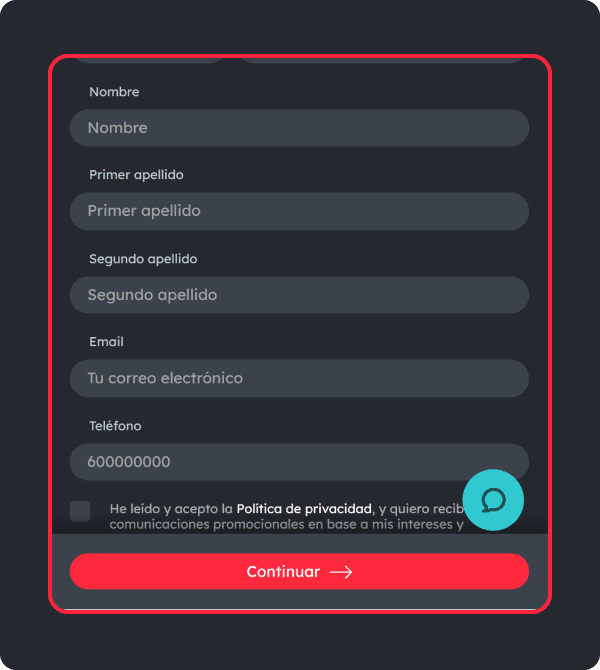Click the Primer apellido label text

136,175
